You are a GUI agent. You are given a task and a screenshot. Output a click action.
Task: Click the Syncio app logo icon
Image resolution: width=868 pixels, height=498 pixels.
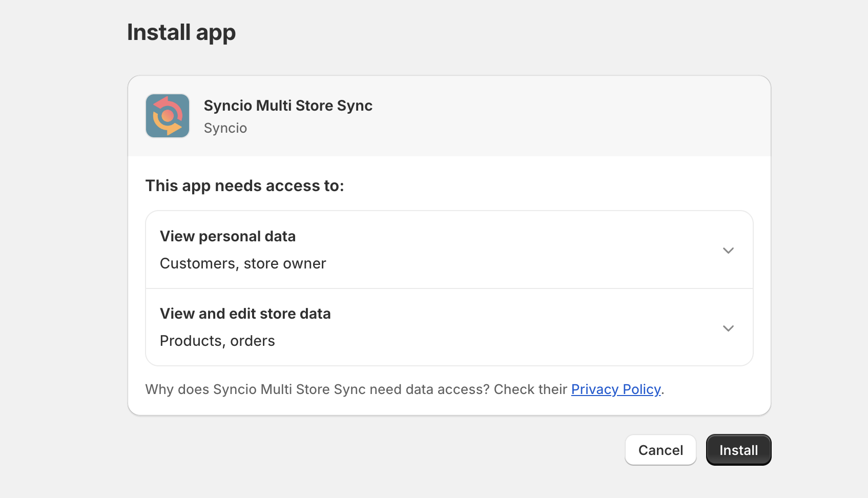pos(168,116)
